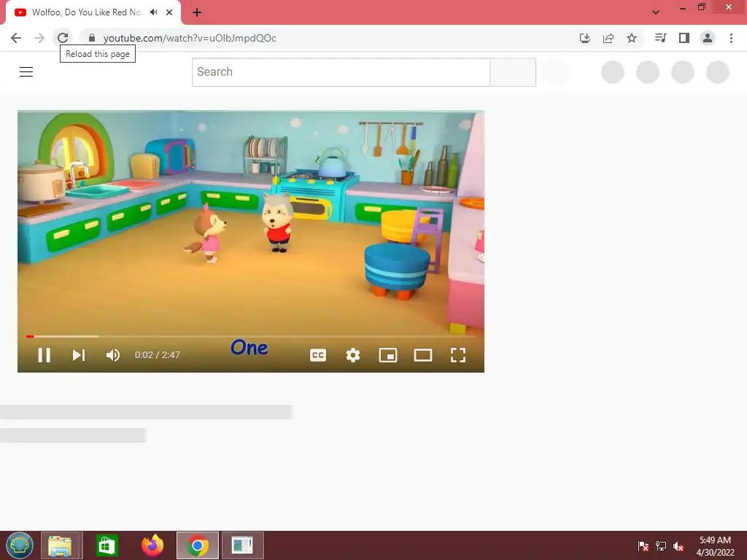The image size is (747, 560).
Task: Reload this page in Chrome
Action: [x=63, y=38]
